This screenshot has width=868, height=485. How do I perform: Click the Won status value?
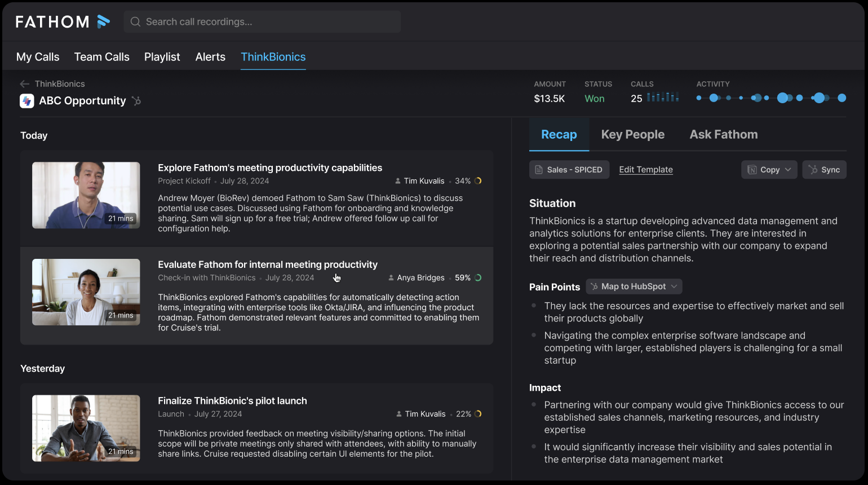tap(595, 99)
